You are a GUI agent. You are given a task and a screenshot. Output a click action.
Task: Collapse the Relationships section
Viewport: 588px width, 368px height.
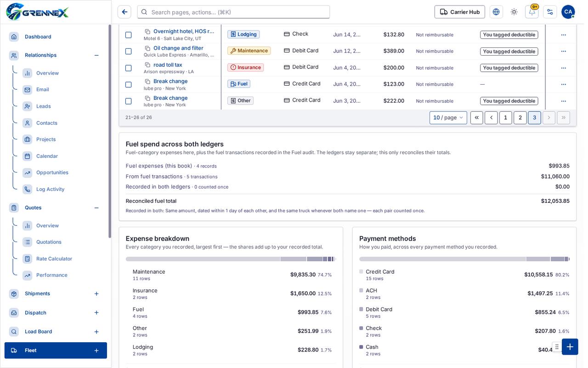[x=96, y=55]
